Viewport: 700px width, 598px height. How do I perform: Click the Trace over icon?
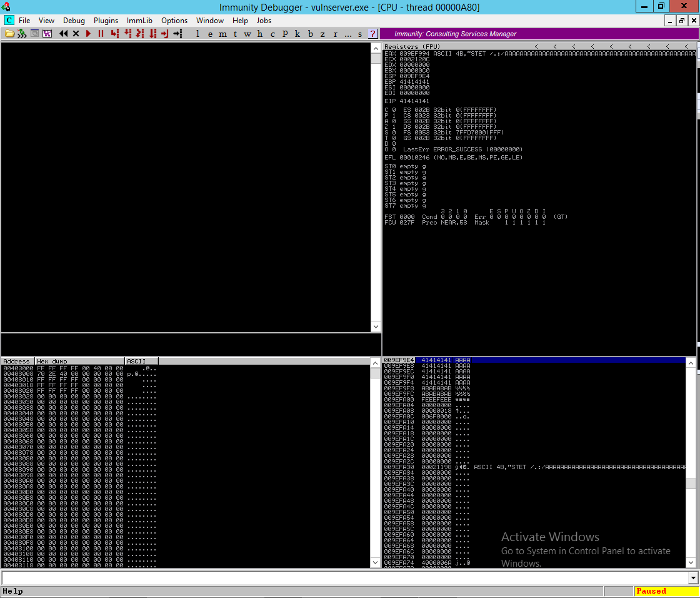pyautogui.click(x=152, y=34)
